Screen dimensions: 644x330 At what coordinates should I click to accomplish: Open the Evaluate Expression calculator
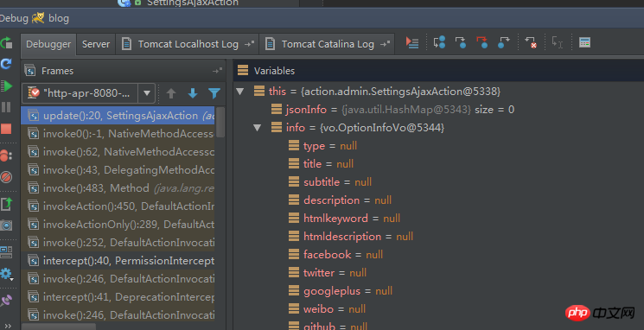pyautogui.click(x=584, y=41)
